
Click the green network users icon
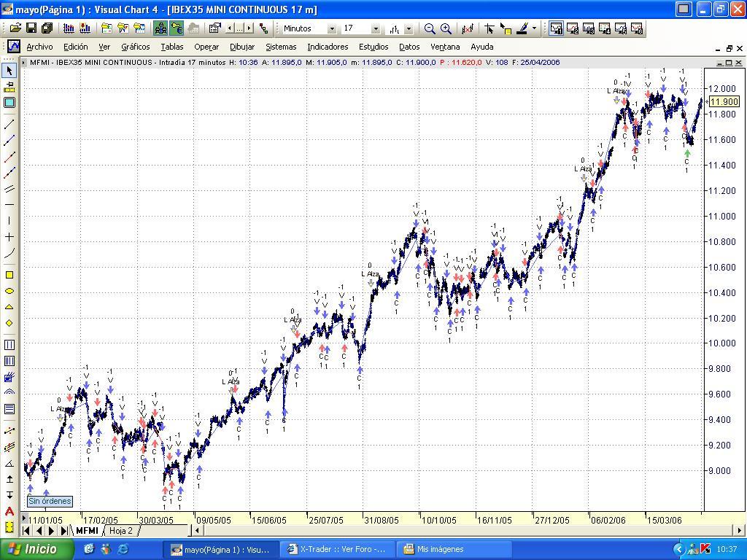(x=160, y=28)
